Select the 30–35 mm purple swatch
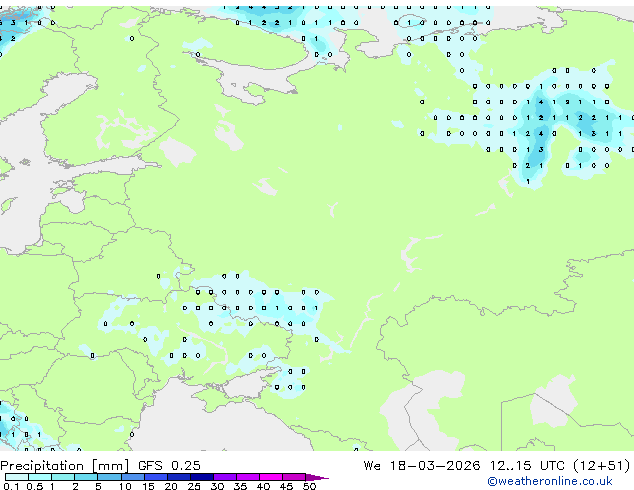 (x=225, y=477)
